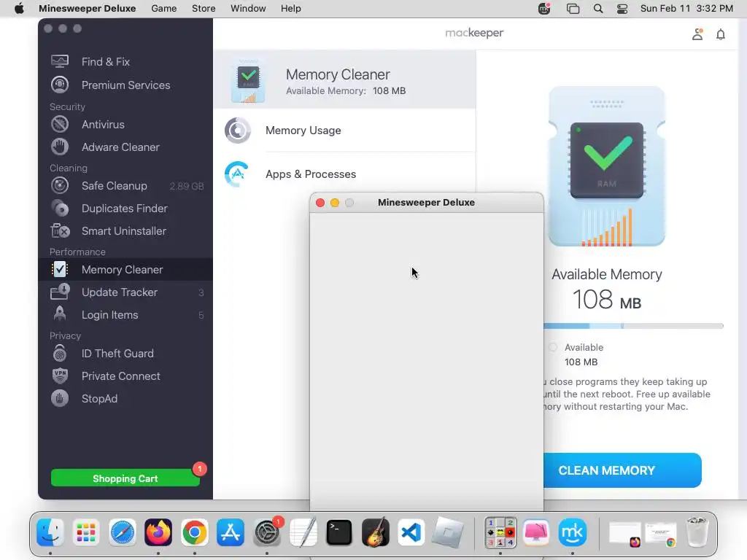Click MacKeeper icon in menu bar
This screenshot has width=747, height=560.
544,9
